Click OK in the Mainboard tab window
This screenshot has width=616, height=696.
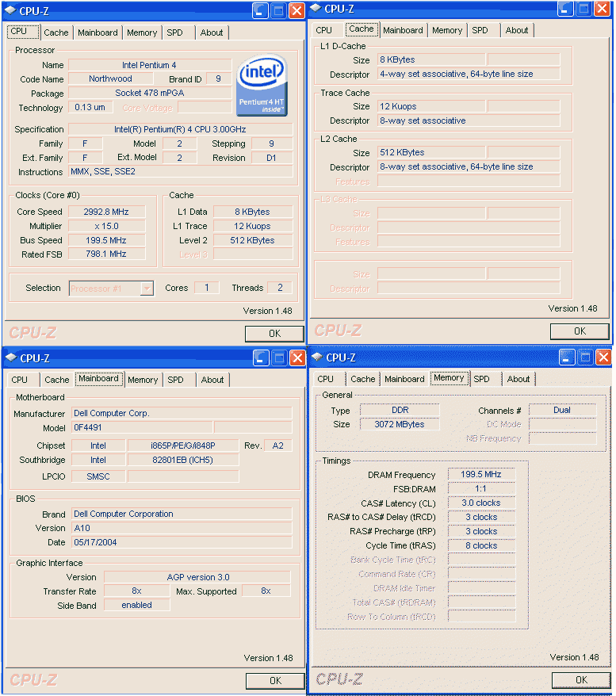click(x=275, y=680)
